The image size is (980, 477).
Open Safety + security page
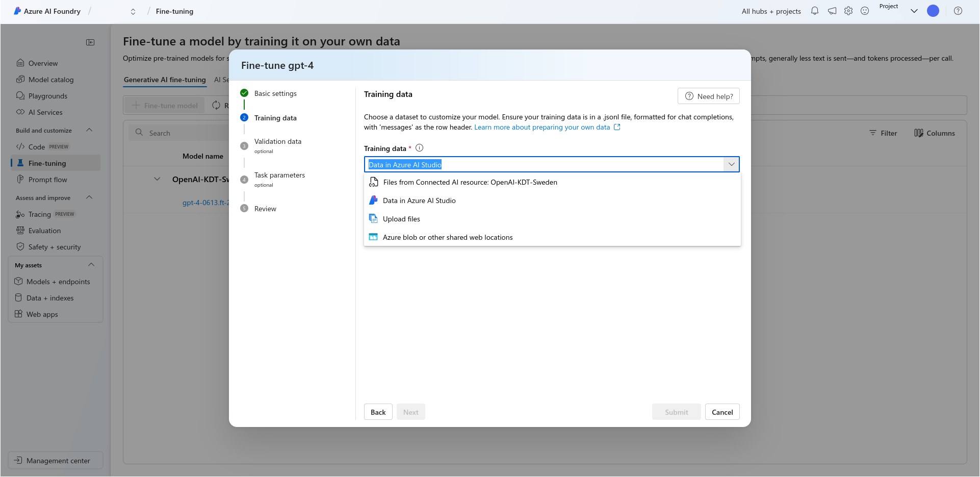pyautogui.click(x=55, y=247)
